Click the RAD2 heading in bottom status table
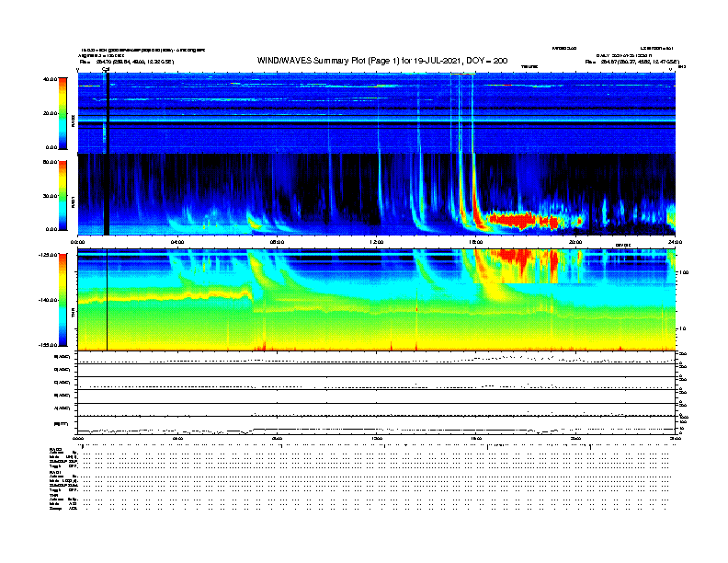Screen dimensions: 728x563 [x=56, y=450]
